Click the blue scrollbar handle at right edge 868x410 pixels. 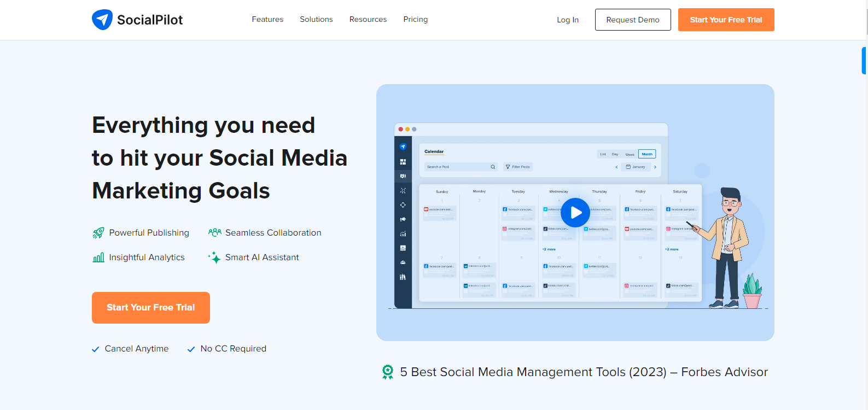click(864, 61)
